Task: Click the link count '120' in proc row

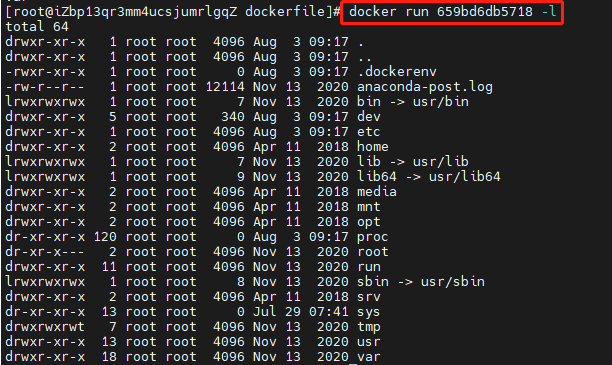Action: pos(105,237)
